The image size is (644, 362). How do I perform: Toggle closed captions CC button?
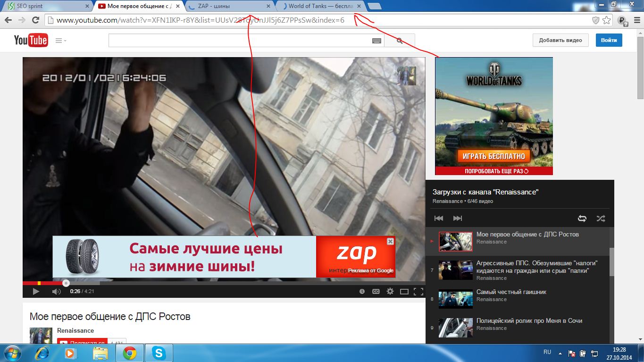[x=376, y=292]
